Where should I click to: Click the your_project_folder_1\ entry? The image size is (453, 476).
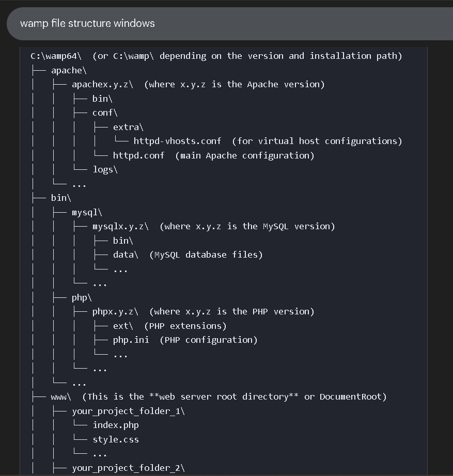click(x=128, y=411)
